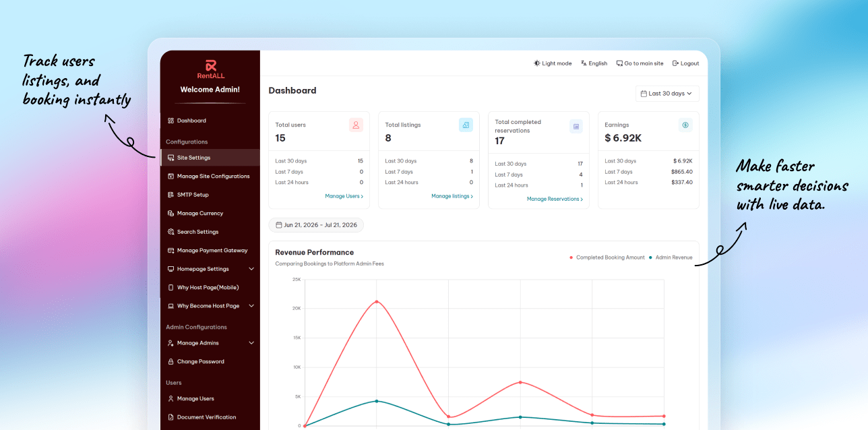Click the Why Become Host Page laptop icon
The width and height of the screenshot is (868, 430).
tap(171, 306)
